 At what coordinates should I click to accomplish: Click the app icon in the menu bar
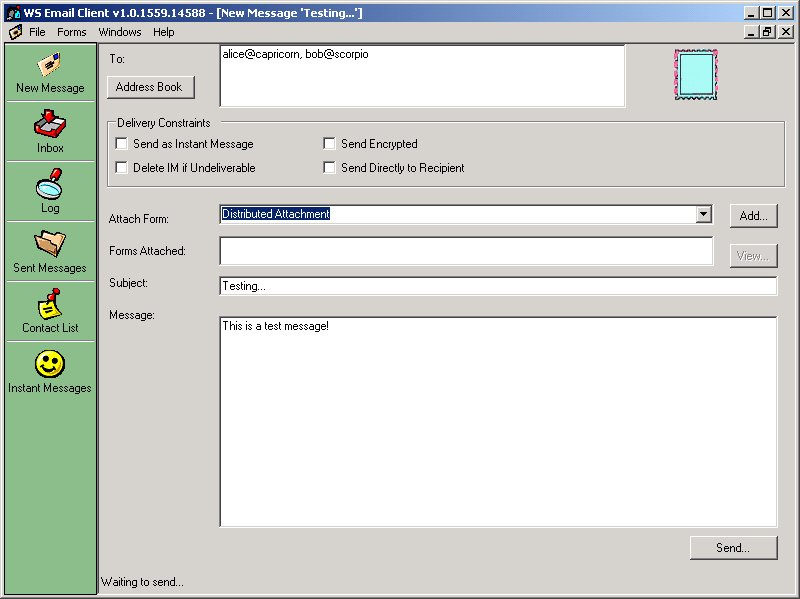pyautogui.click(x=15, y=32)
